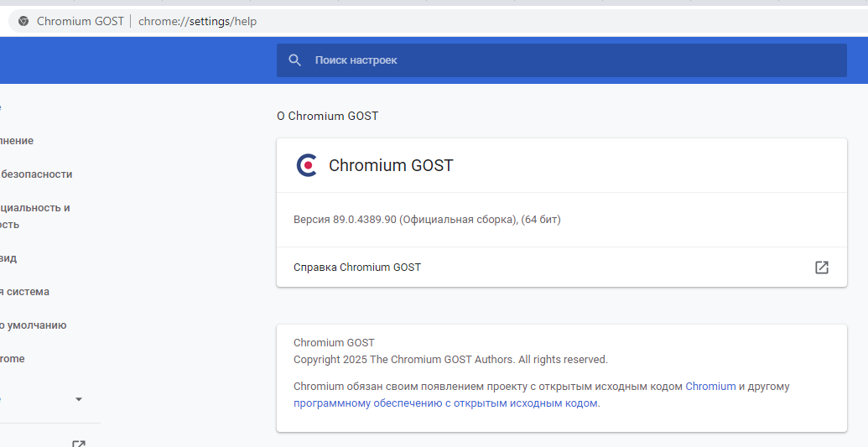
Task: Select the sidebar item ending in 'система'
Action: coord(25,291)
